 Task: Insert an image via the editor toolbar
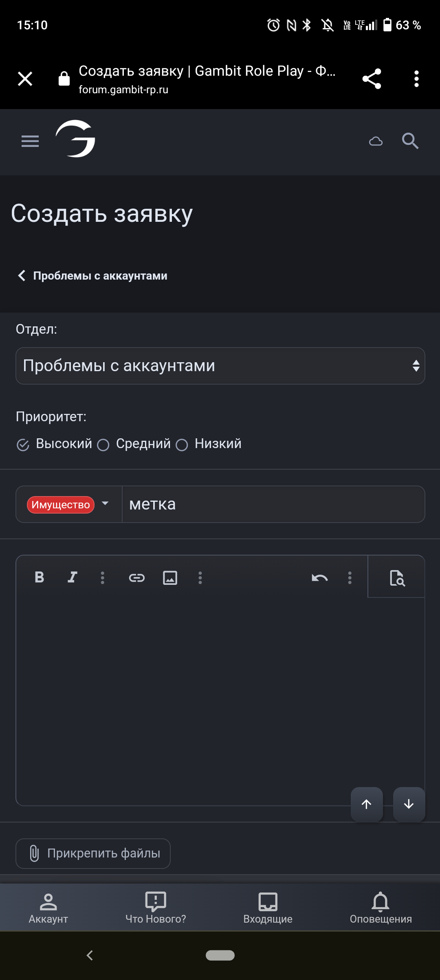pyautogui.click(x=170, y=577)
